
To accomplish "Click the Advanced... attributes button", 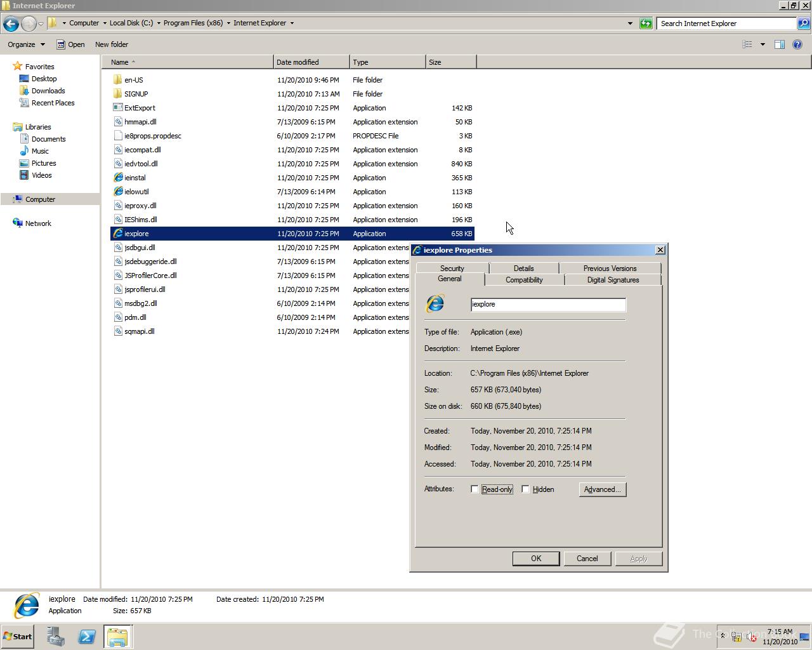I will [x=603, y=489].
